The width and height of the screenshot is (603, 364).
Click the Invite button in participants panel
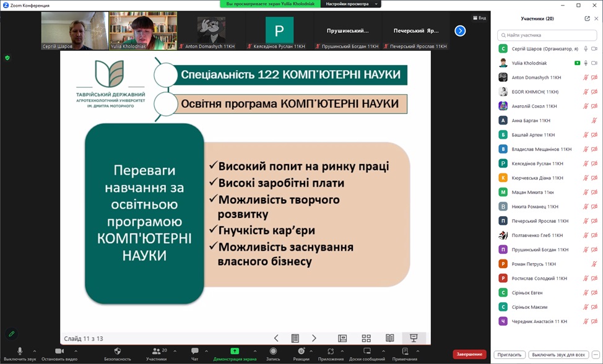(x=510, y=354)
